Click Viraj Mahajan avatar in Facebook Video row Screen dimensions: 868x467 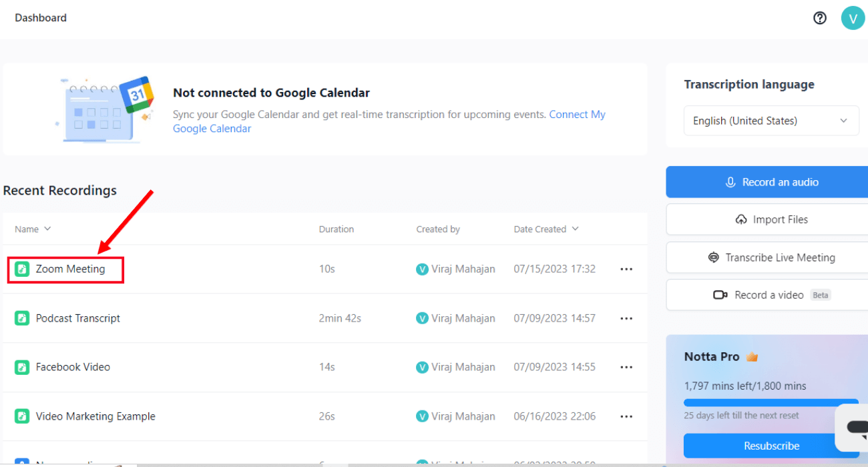coord(422,367)
